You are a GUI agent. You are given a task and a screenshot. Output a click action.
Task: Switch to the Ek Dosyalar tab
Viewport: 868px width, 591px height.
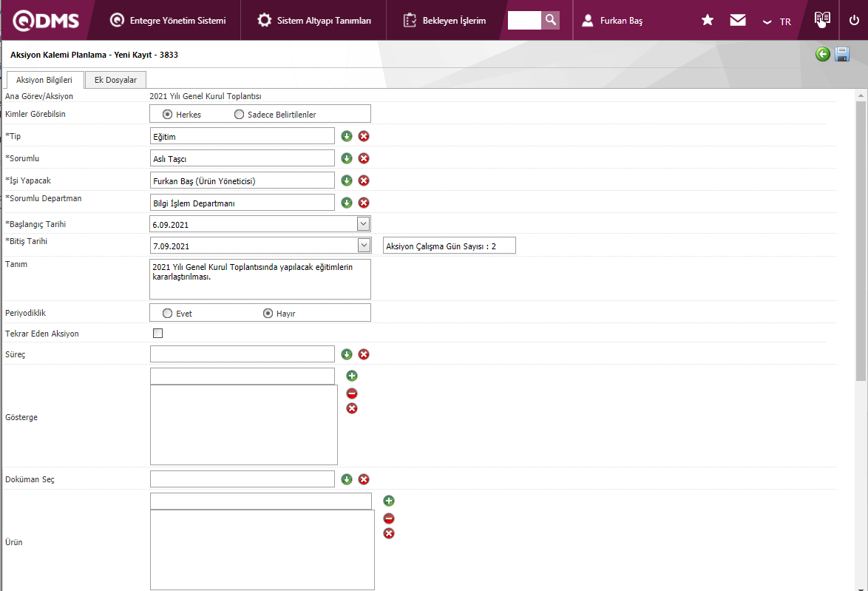click(x=115, y=80)
